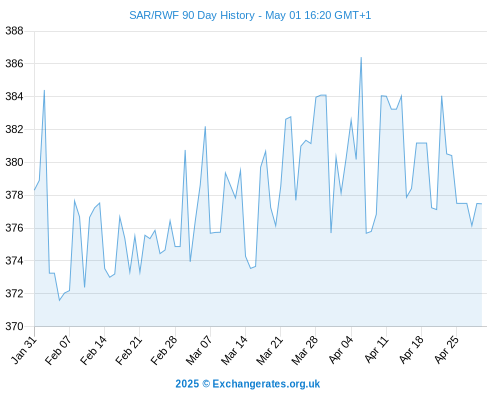Select the Mar 28 x-axis date label
This screenshot has height=400, width=495.
tap(304, 350)
